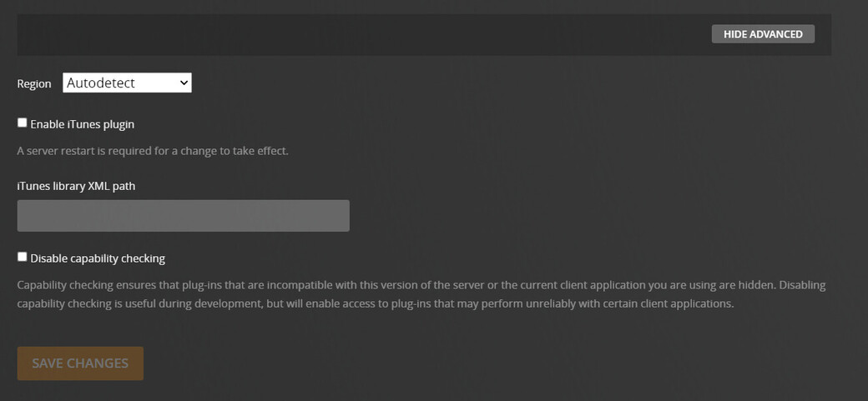
Task: Click the 'Region' label text
Action: [x=33, y=83]
